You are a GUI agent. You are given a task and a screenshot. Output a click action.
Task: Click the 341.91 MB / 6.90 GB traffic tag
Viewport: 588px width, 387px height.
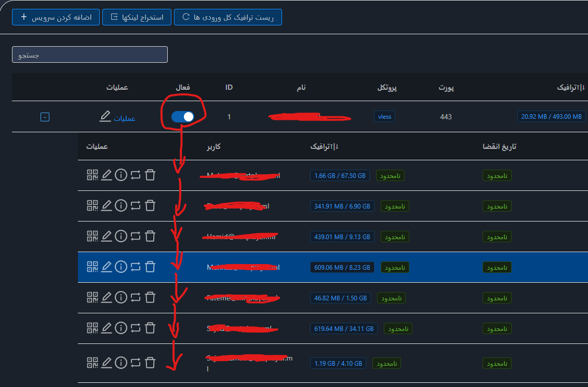tap(342, 206)
